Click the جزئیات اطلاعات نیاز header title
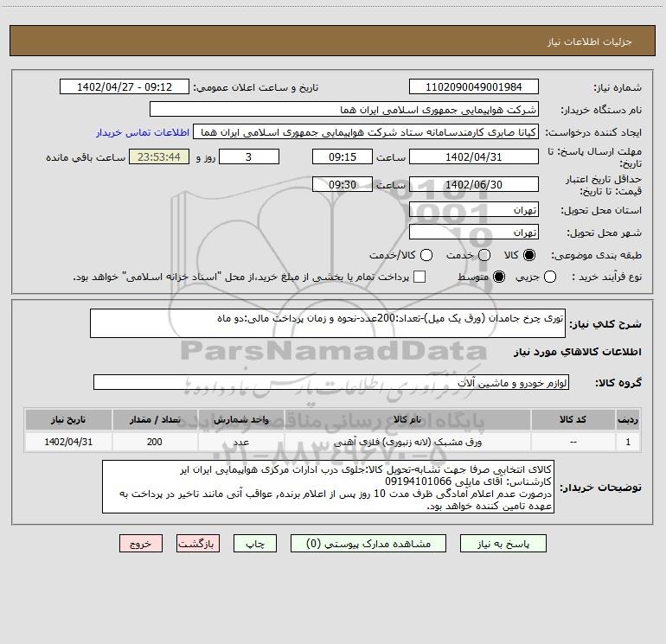The height and width of the screenshot is (644, 666). coord(590,41)
